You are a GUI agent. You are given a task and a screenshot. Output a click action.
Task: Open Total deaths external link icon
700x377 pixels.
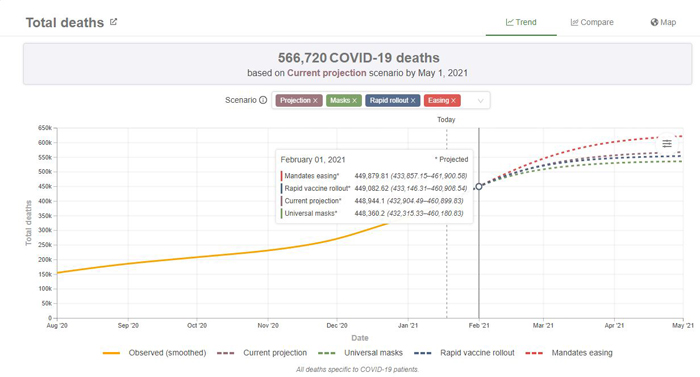113,21
